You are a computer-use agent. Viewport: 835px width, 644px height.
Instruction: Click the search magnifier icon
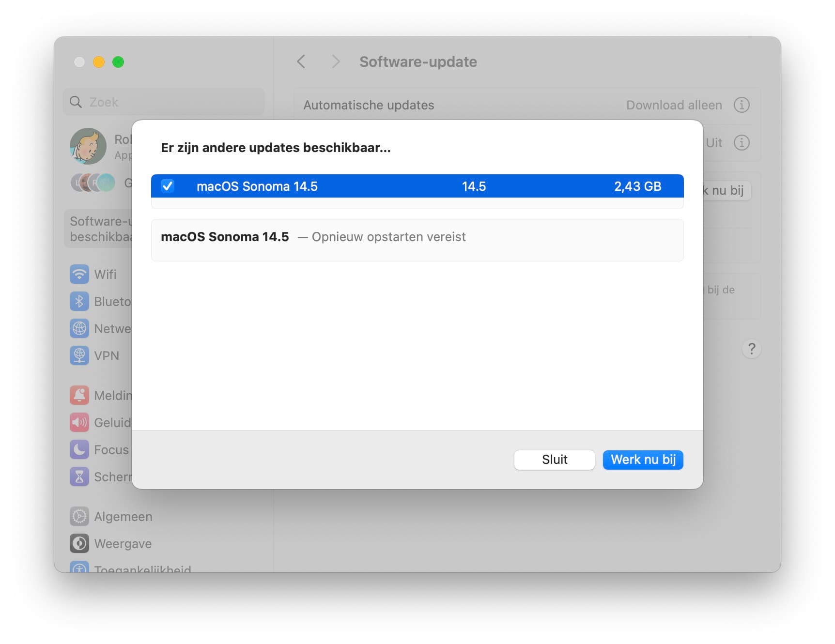tap(76, 102)
